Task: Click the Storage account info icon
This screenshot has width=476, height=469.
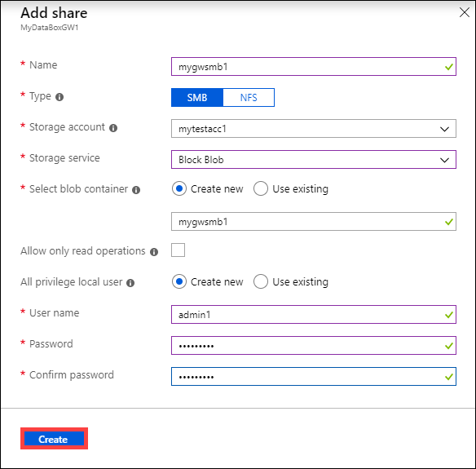Action: point(113,128)
